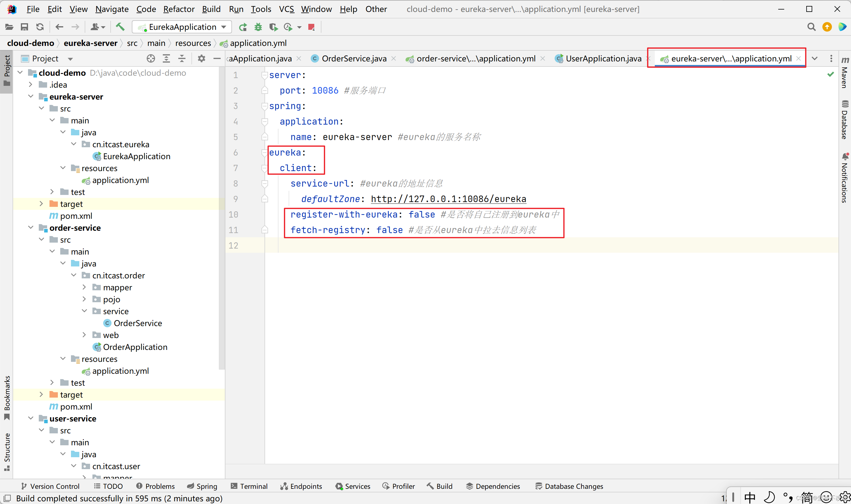Open the EurekaApplication run configuration dropdown
The image size is (851, 504).
click(223, 27)
